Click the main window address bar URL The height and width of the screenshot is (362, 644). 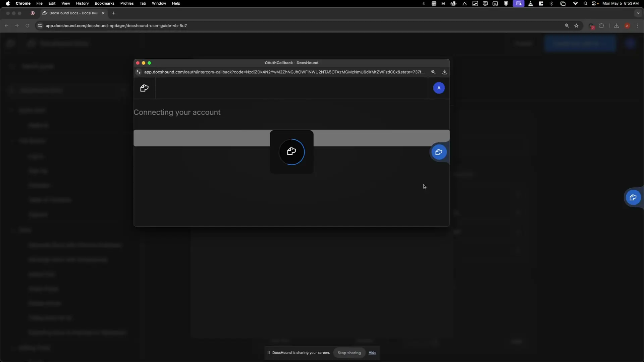[x=116, y=25]
